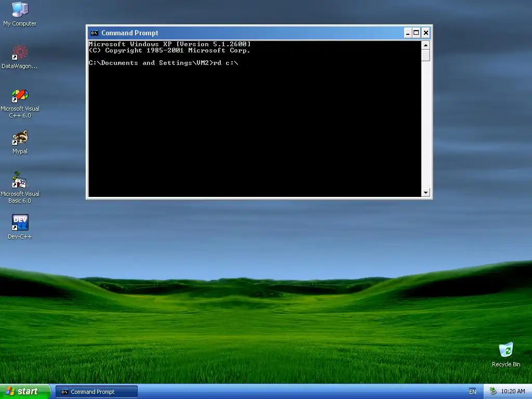Click the Command Prompt title bar icon
Viewport: 532px width, 399px height.
94,33
